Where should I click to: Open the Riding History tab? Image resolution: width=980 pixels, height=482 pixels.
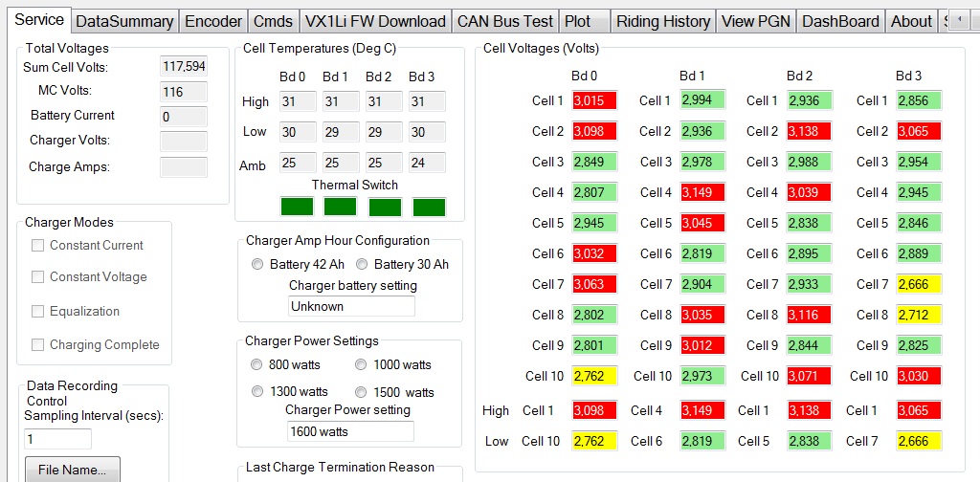coord(662,21)
